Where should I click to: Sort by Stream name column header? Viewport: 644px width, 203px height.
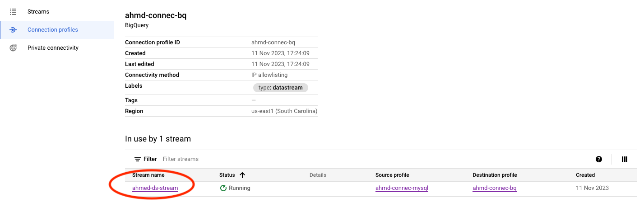[148, 175]
